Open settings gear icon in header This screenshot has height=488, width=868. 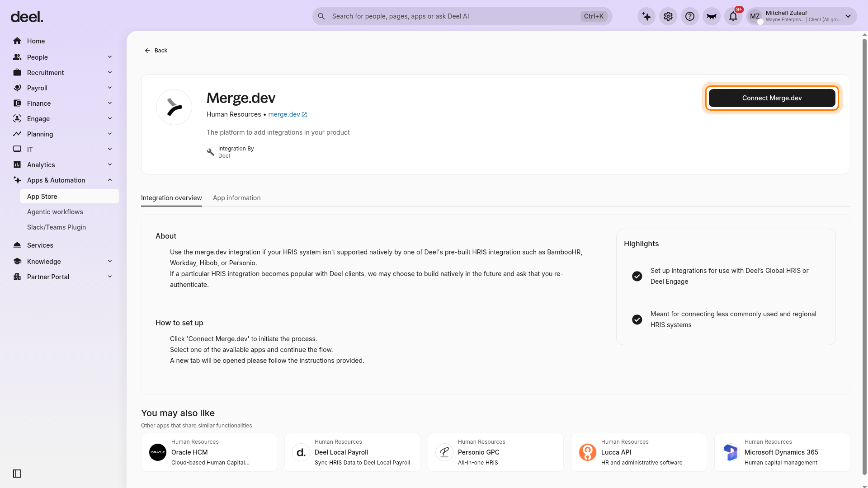668,16
